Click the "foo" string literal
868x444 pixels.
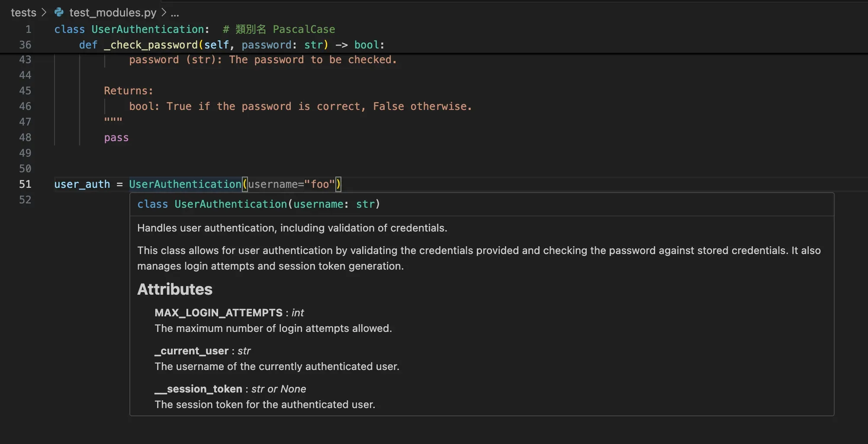tap(320, 184)
